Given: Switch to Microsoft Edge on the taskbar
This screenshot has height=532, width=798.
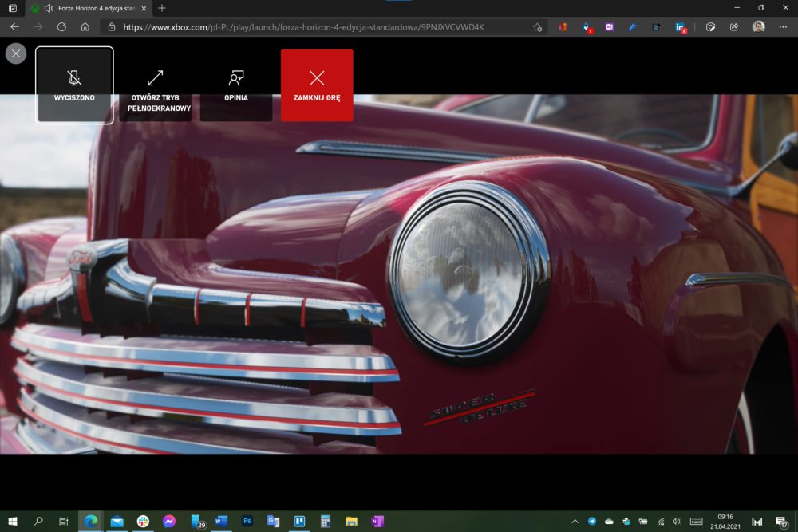Looking at the screenshot, I should coord(91,522).
